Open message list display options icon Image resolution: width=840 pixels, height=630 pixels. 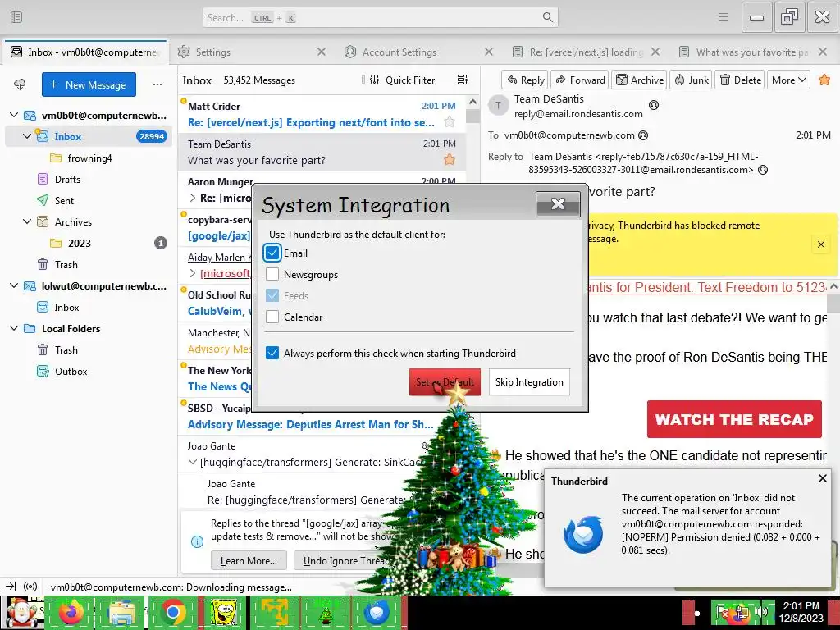[463, 80]
